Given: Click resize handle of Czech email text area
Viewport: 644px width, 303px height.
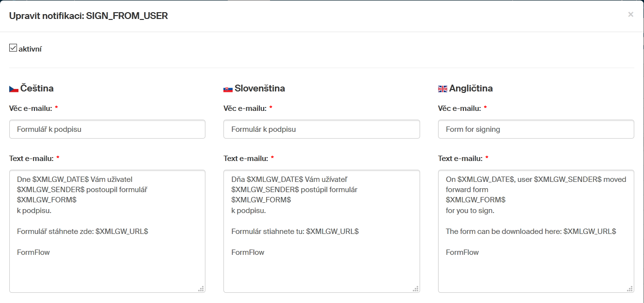Looking at the screenshot, I should click(x=201, y=288).
